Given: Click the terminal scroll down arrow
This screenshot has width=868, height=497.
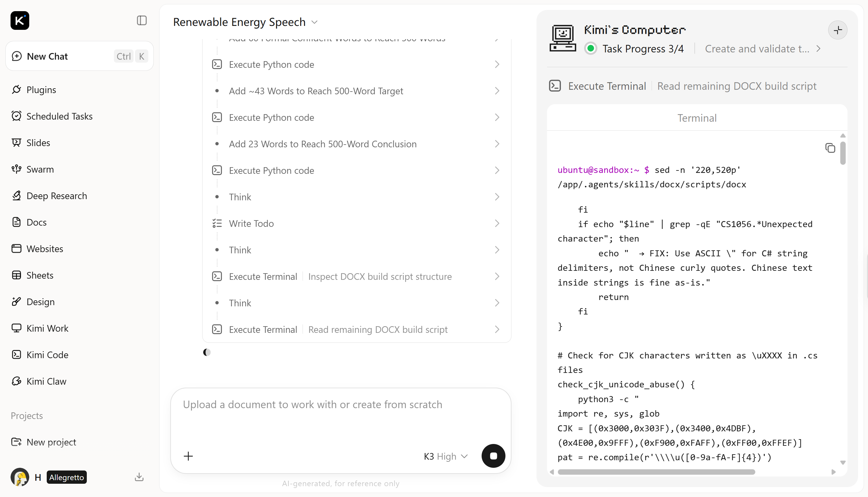Looking at the screenshot, I should click(843, 463).
